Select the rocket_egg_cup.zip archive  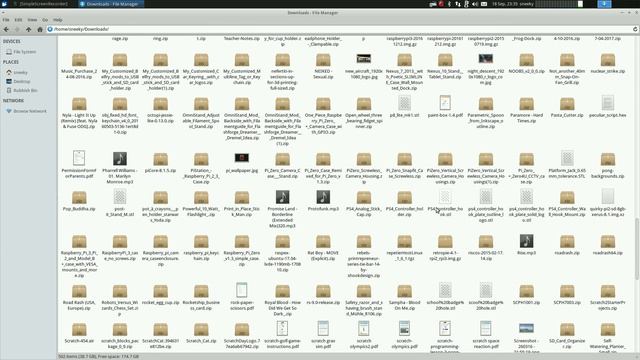pyautogui.click(x=160, y=291)
